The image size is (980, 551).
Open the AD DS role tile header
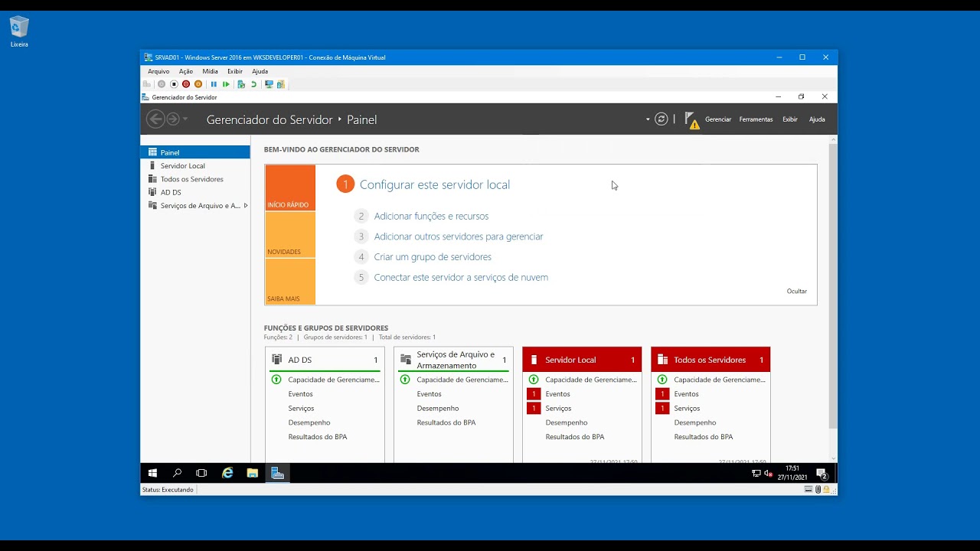click(x=325, y=360)
